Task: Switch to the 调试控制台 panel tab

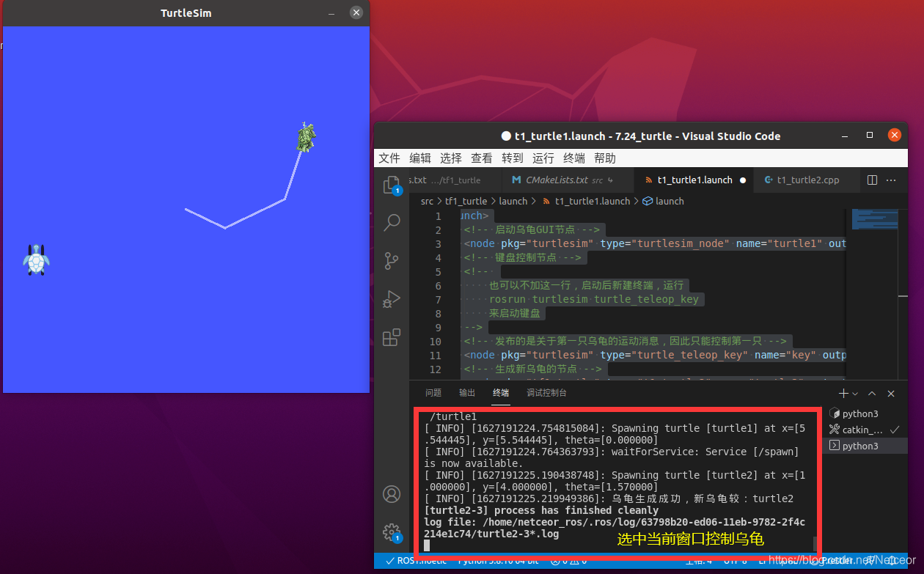Action: coord(546,393)
